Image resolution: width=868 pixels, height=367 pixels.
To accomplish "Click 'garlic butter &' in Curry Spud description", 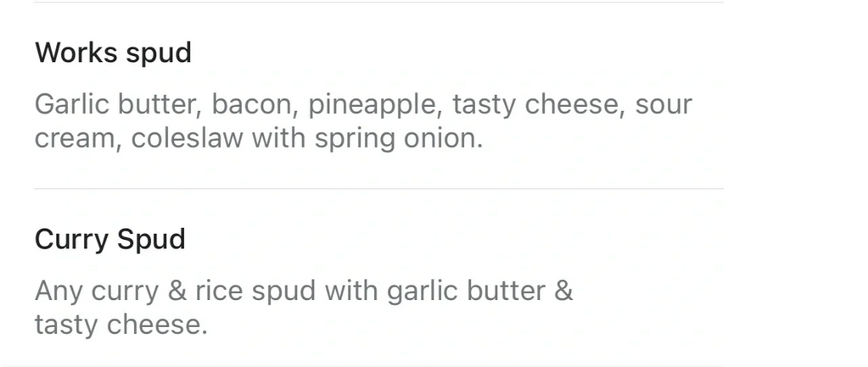I will [x=479, y=292].
